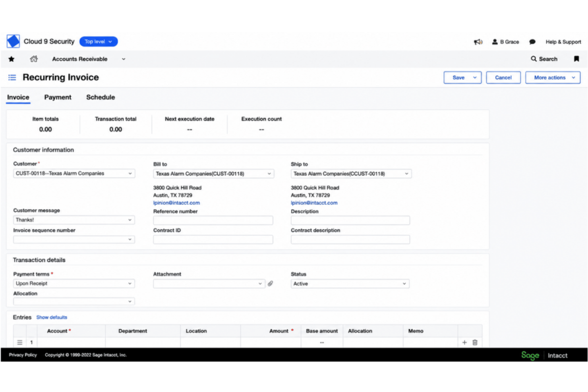Delete entry row with trash icon
The height and width of the screenshot is (392, 588).
click(x=475, y=342)
